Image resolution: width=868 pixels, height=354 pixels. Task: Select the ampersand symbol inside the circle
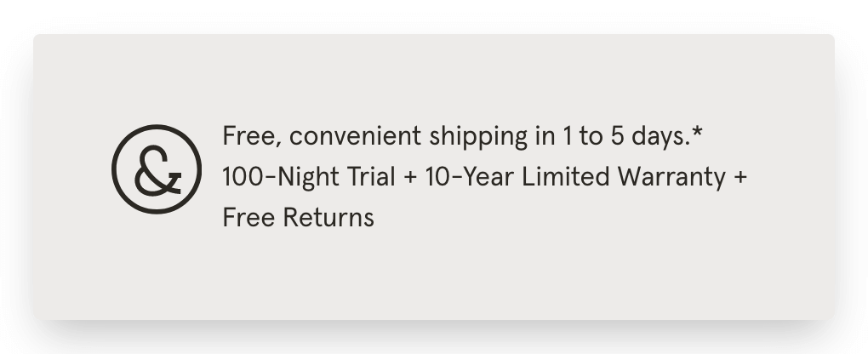(x=157, y=171)
